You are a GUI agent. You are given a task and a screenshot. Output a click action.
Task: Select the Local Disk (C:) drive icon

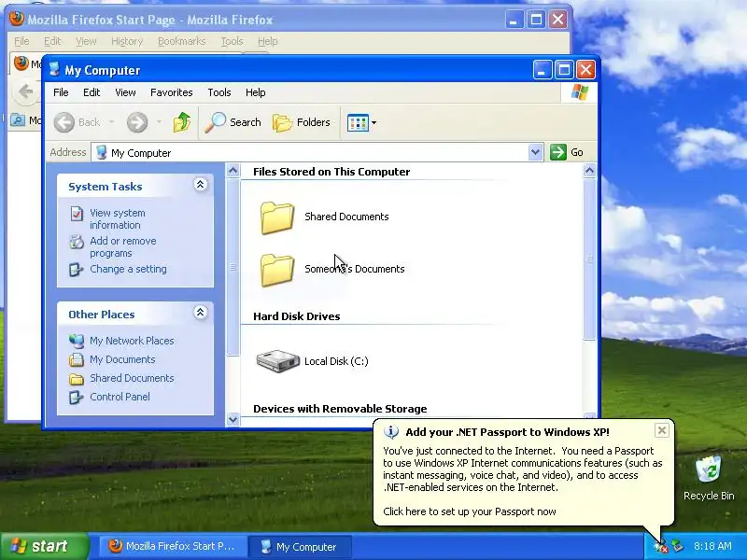277,361
